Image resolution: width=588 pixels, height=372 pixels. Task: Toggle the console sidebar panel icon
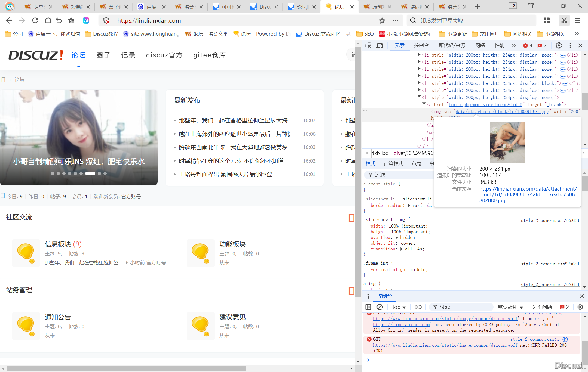click(368, 307)
